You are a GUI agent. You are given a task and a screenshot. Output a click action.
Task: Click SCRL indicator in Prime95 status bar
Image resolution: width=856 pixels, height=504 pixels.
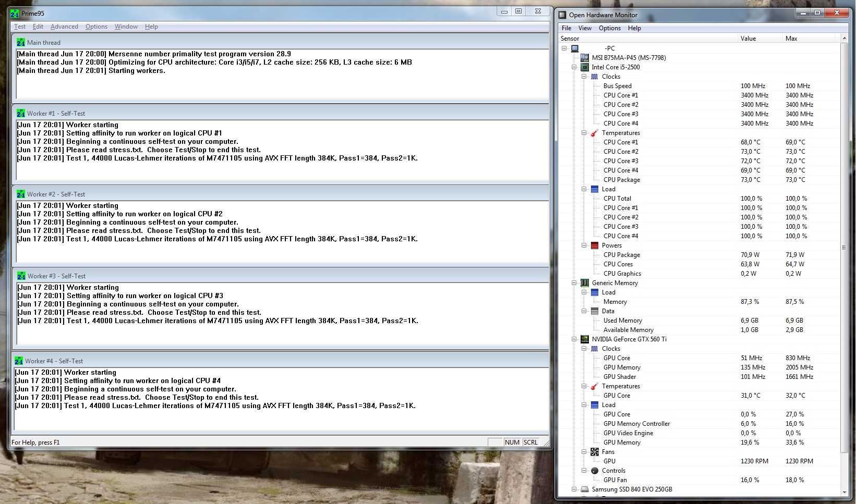(531, 442)
